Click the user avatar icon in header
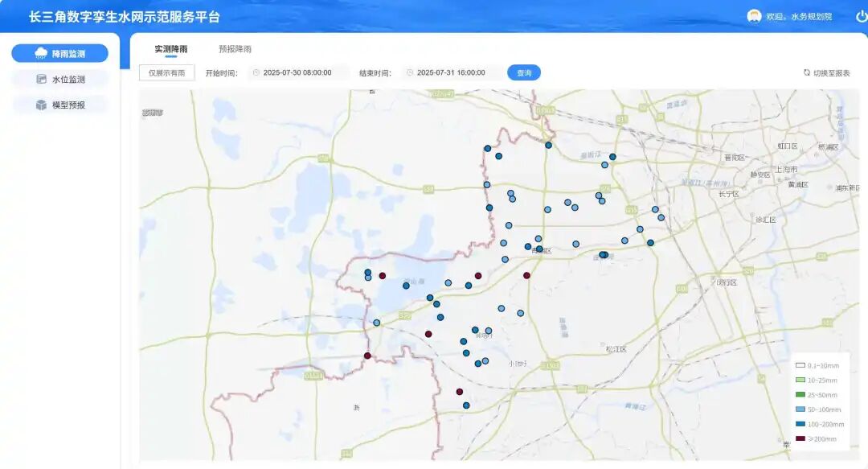Screen dimensions: 868x469 pyautogui.click(x=754, y=16)
